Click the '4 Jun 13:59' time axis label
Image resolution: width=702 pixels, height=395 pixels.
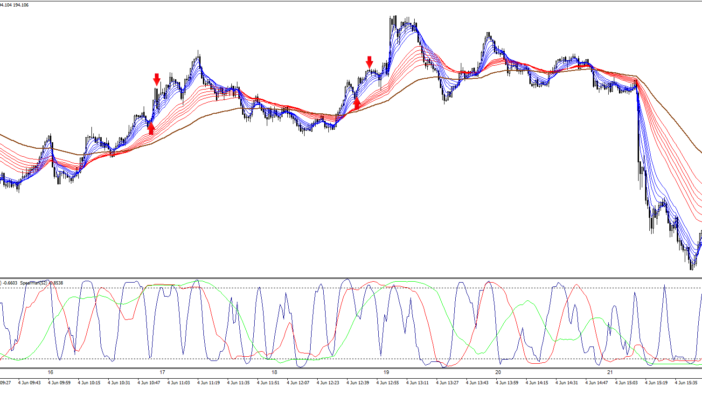[507, 383]
